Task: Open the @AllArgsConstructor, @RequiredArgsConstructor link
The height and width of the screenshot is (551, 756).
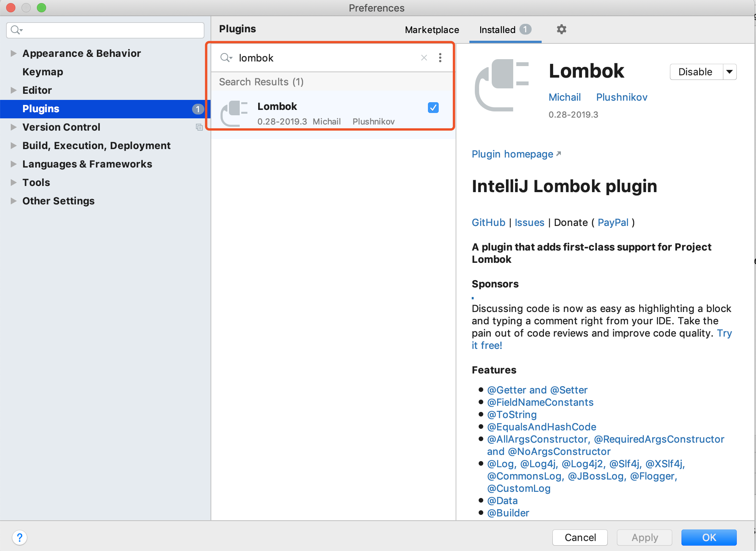Action: [x=605, y=439]
